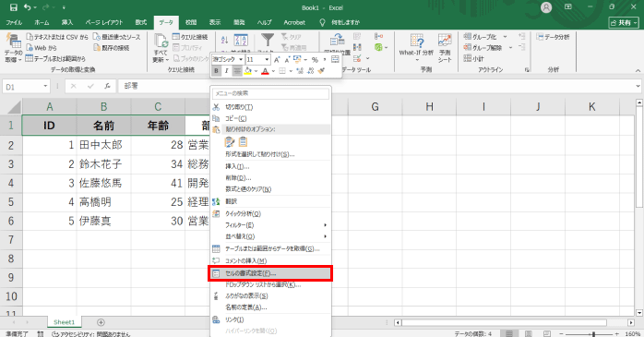Collapse the ribbon with the chevron
Image resolution: width=644 pixels, height=337 pixels.
pyautogui.click(x=638, y=70)
